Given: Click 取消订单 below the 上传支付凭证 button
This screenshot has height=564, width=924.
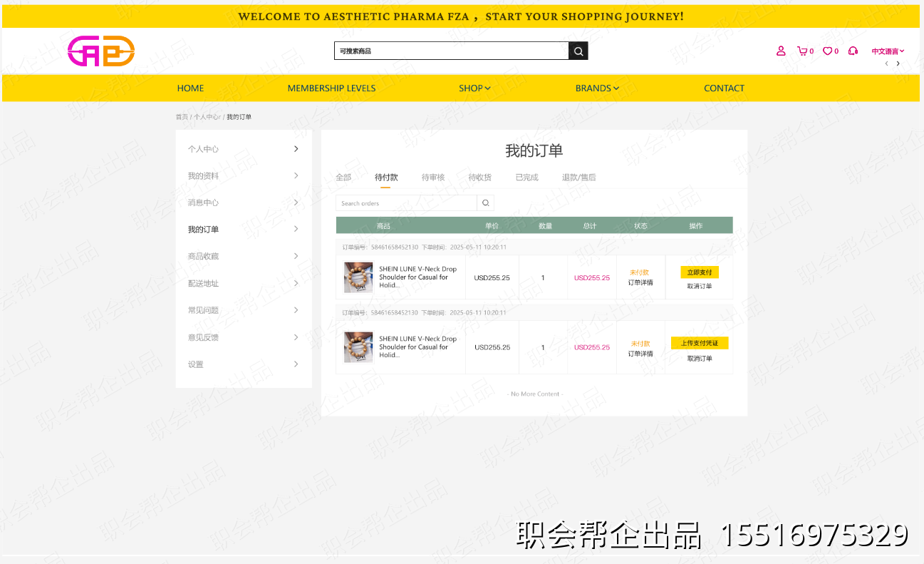Looking at the screenshot, I should (700, 359).
